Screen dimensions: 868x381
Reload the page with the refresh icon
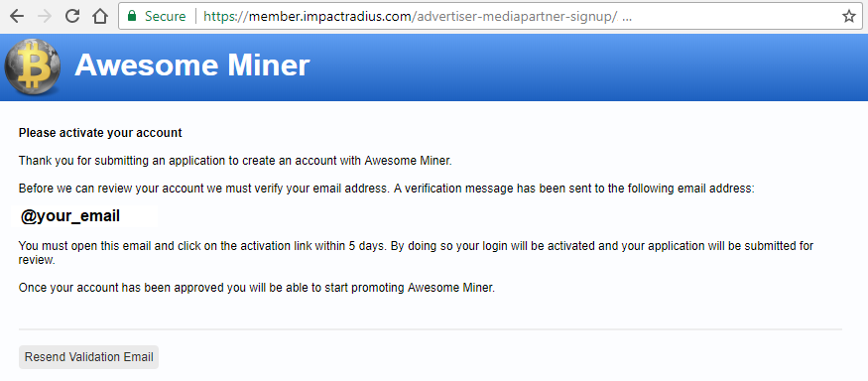[x=72, y=16]
